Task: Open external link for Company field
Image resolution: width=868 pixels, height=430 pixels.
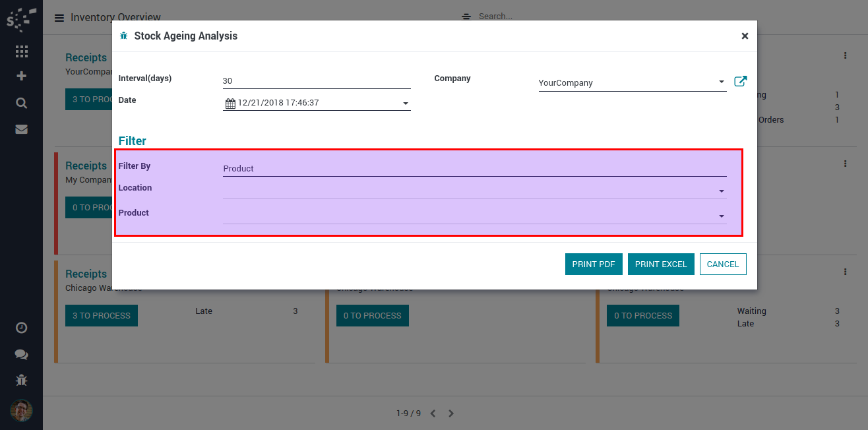Action: [x=740, y=82]
